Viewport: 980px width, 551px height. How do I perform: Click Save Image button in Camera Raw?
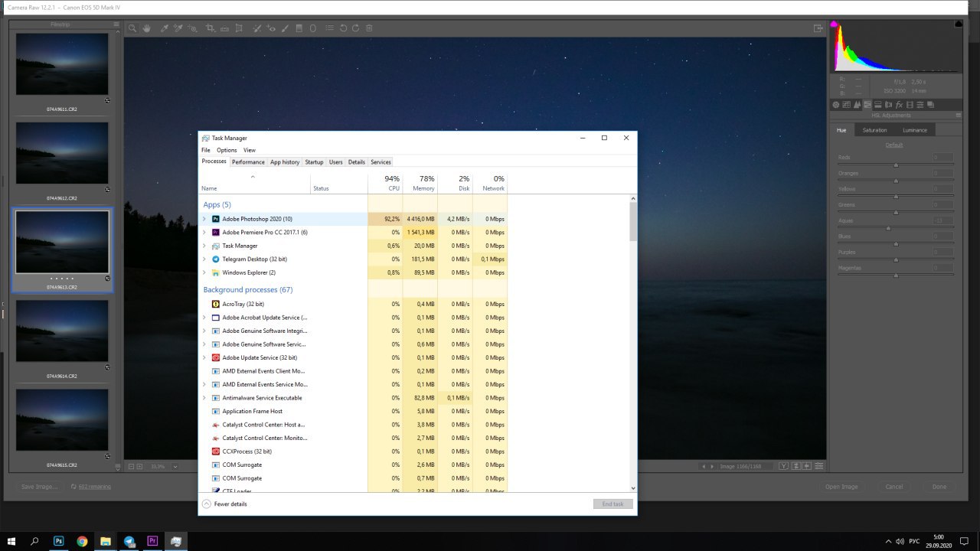[39, 487]
